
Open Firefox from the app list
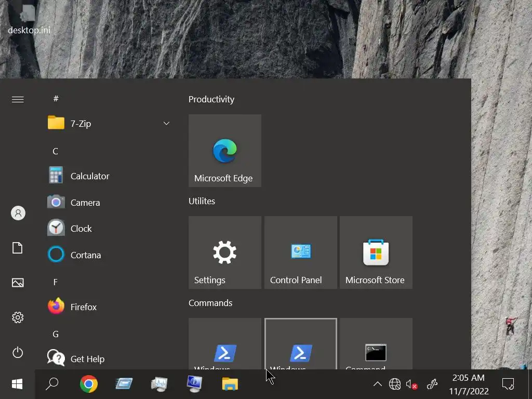coord(109,307)
